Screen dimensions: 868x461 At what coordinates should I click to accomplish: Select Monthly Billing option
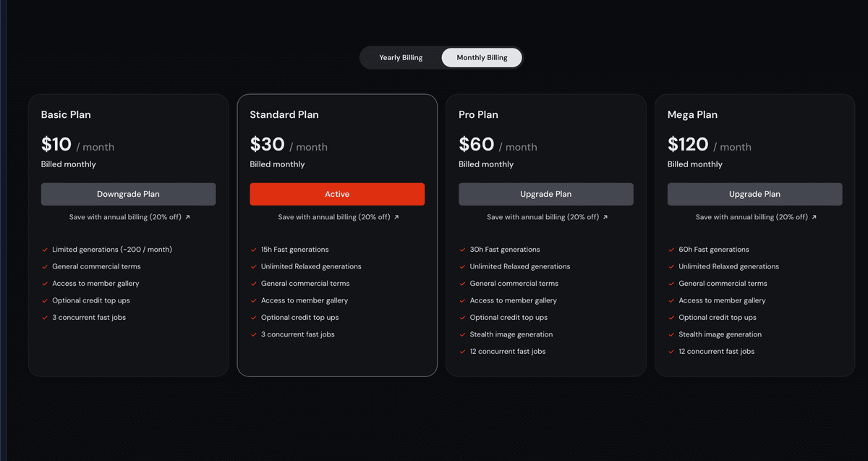pyautogui.click(x=482, y=58)
